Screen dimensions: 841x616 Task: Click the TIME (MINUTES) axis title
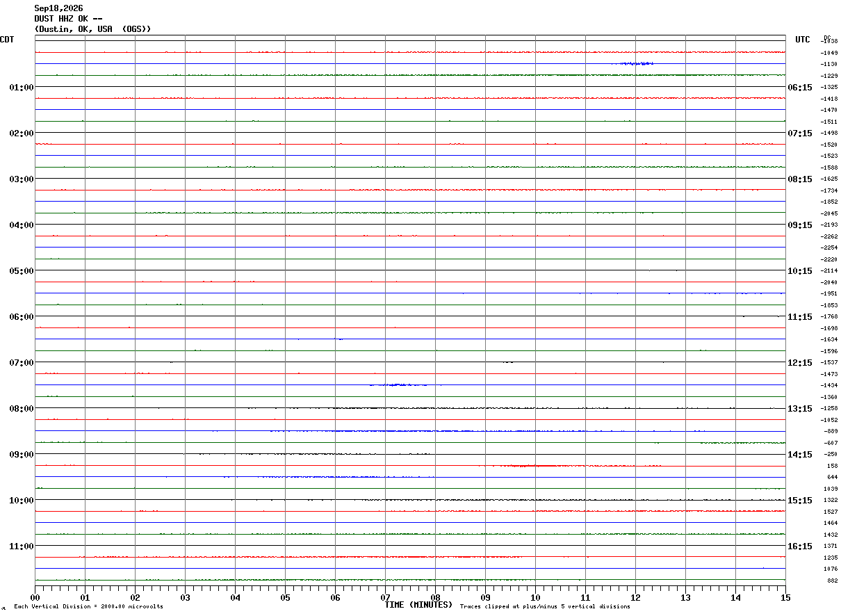pos(418,605)
